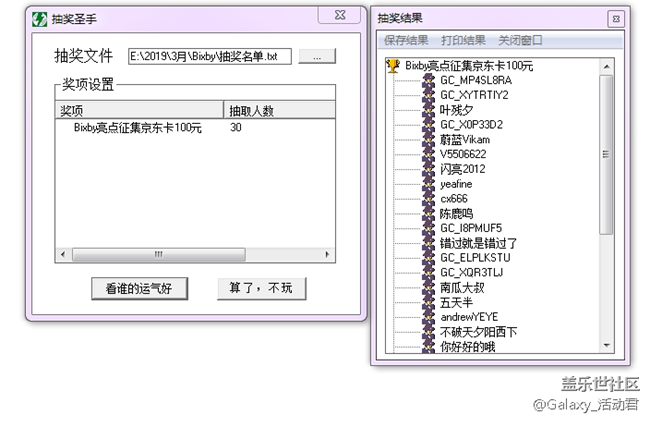Click the winner icon beside andrewYEYE
Image resolution: width=650 pixels, height=427 pixels.
coord(428,317)
